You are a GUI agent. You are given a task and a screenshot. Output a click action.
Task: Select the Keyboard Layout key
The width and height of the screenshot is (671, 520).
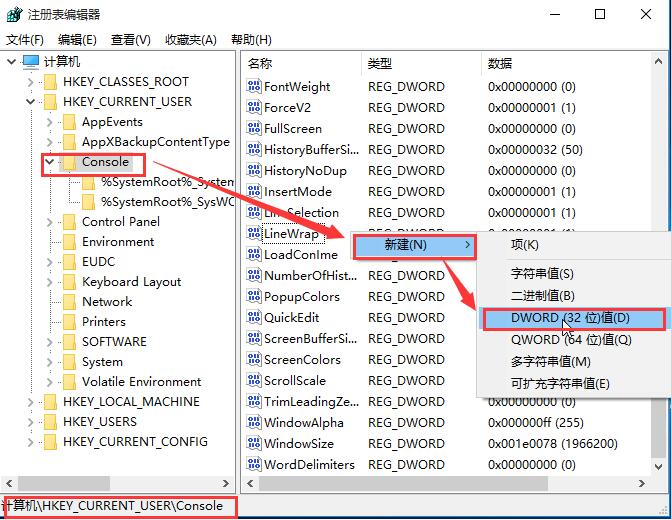(131, 282)
